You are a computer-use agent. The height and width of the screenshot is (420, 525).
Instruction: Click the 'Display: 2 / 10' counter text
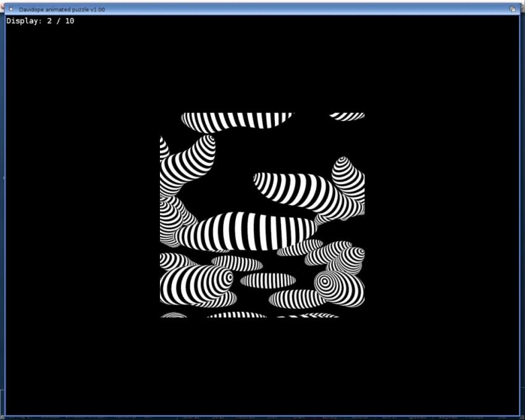(x=40, y=21)
